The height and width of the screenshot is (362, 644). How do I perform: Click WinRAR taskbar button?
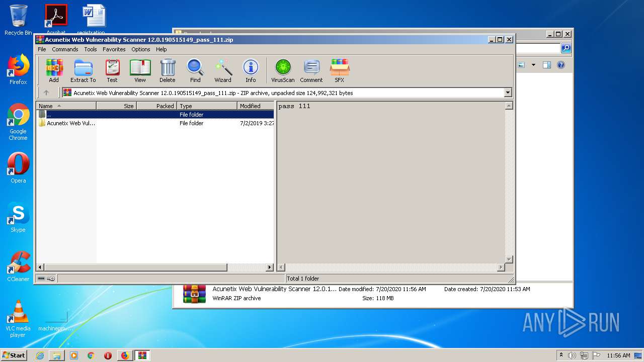[x=142, y=355]
